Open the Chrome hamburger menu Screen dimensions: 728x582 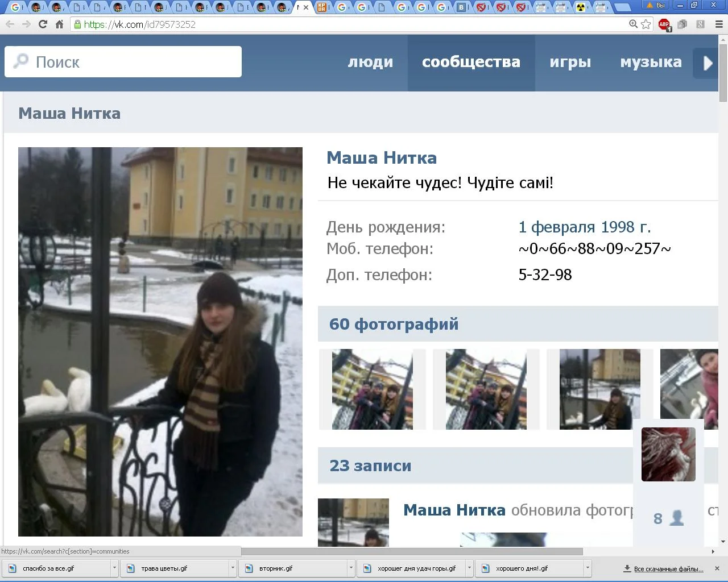(717, 24)
